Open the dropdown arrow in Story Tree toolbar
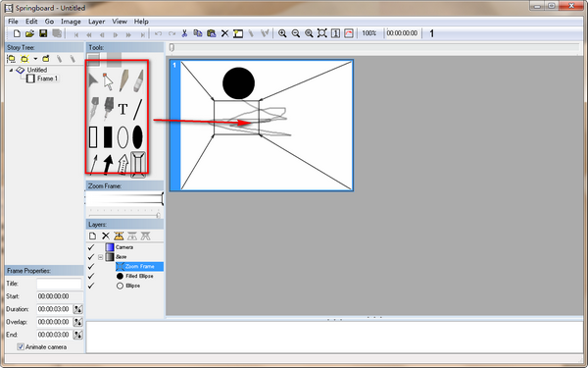The image size is (588, 368). [35, 59]
